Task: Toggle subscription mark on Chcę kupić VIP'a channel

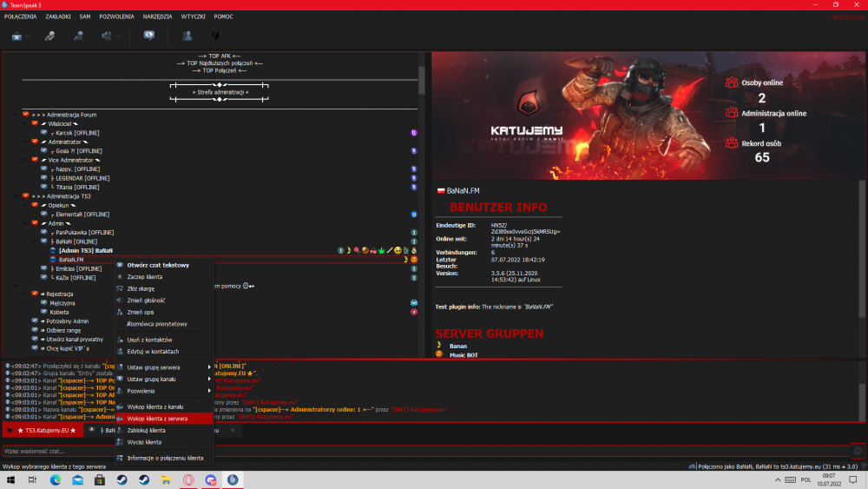Action: pos(35,348)
